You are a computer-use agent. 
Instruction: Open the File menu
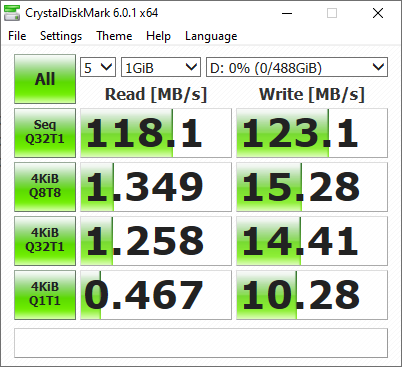17,36
